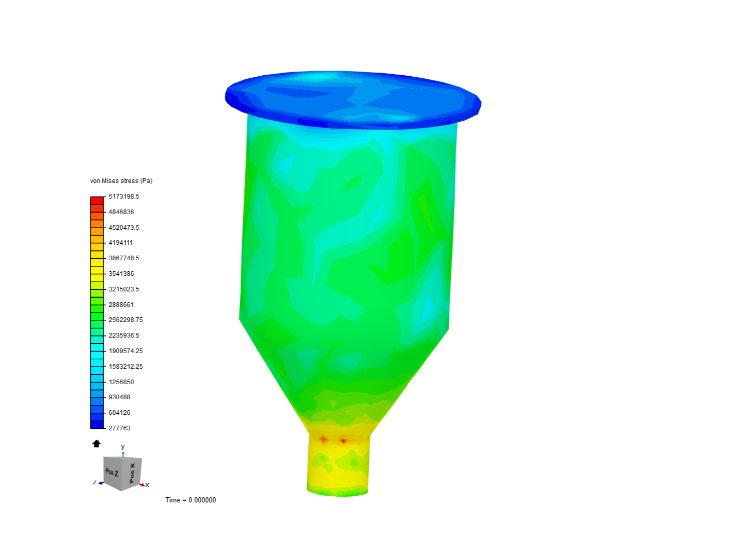Click the blue z axis label
The width and height of the screenshot is (747, 560).
(x=95, y=482)
